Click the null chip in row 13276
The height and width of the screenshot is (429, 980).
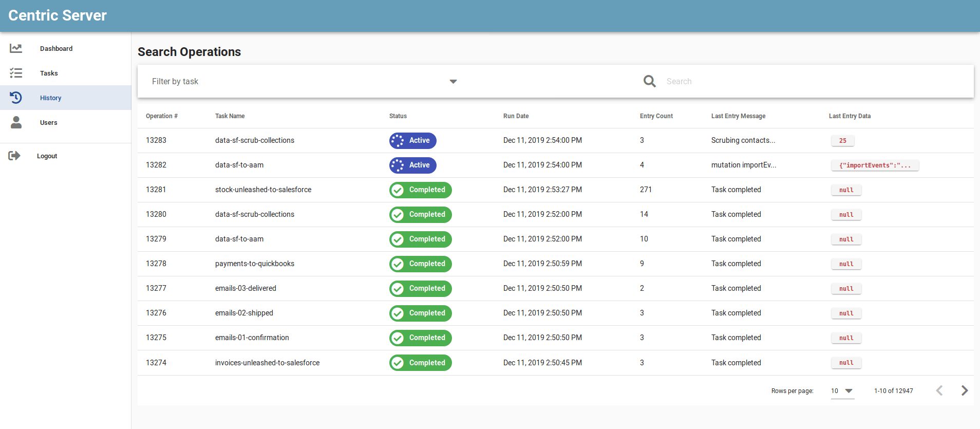[x=846, y=313]
